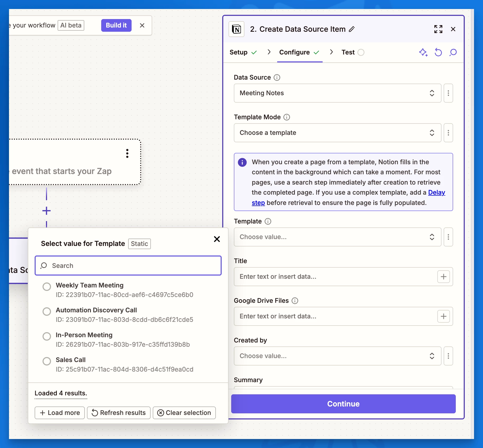Viewport: 483px width, 448px height.
Task: Click the trigger step card on canvas
Action: (x=75, y=162)
